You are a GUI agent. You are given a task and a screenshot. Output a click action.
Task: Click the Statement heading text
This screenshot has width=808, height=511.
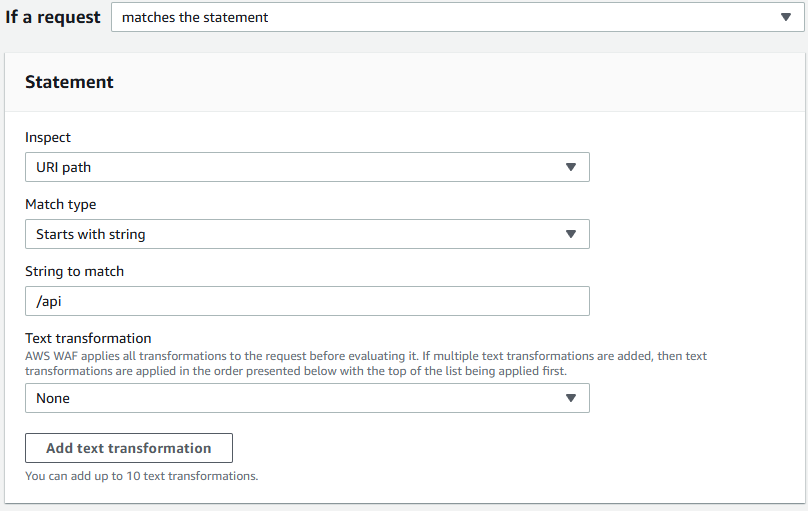69,82
